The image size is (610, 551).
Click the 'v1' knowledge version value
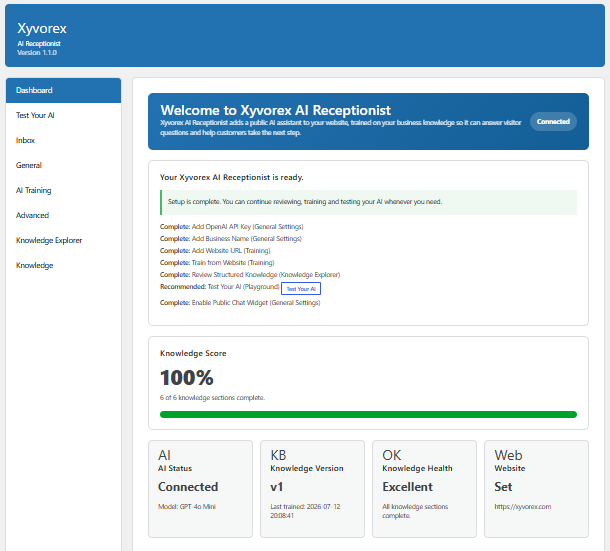click(277, 487)
